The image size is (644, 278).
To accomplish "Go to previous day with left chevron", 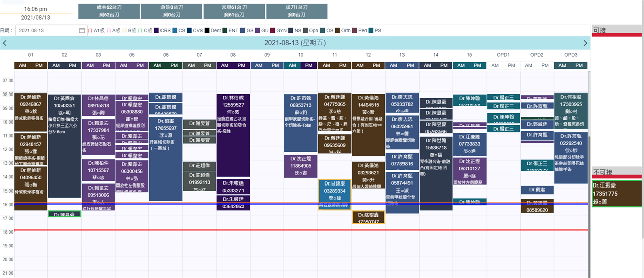I will pos(5,43).
